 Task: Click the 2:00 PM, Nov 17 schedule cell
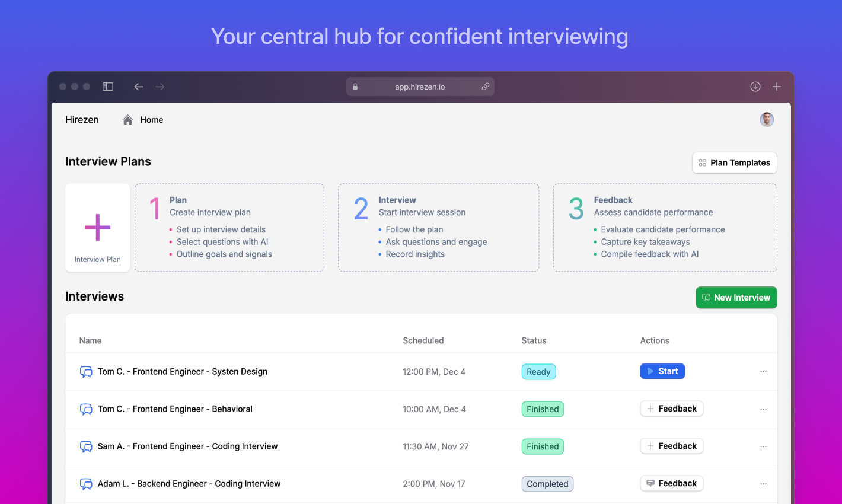434,484
